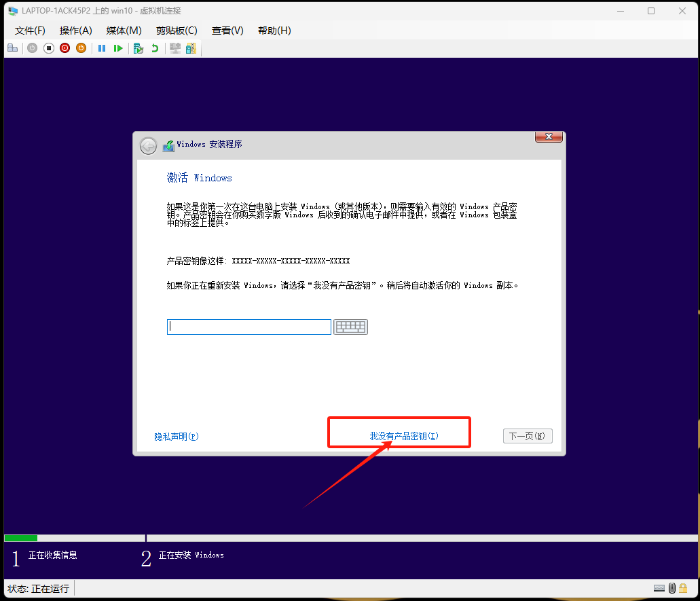
Task: Click the 状态: 正在运行 status text
Action: tap(39, 589)
